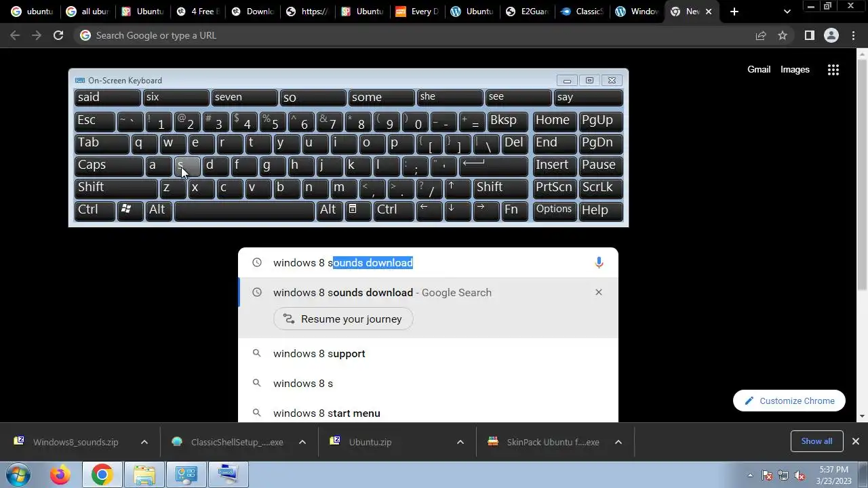Click the Customize Chrome button

pos(789,401)
